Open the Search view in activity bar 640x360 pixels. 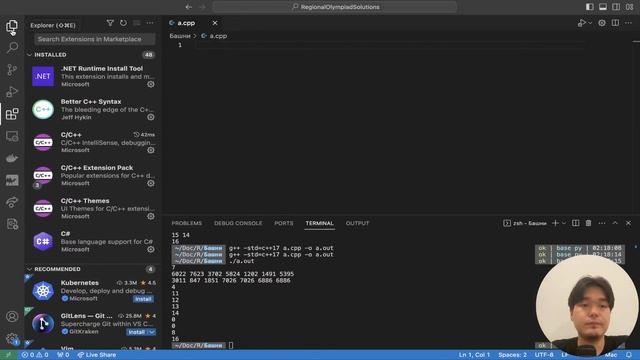12,48
